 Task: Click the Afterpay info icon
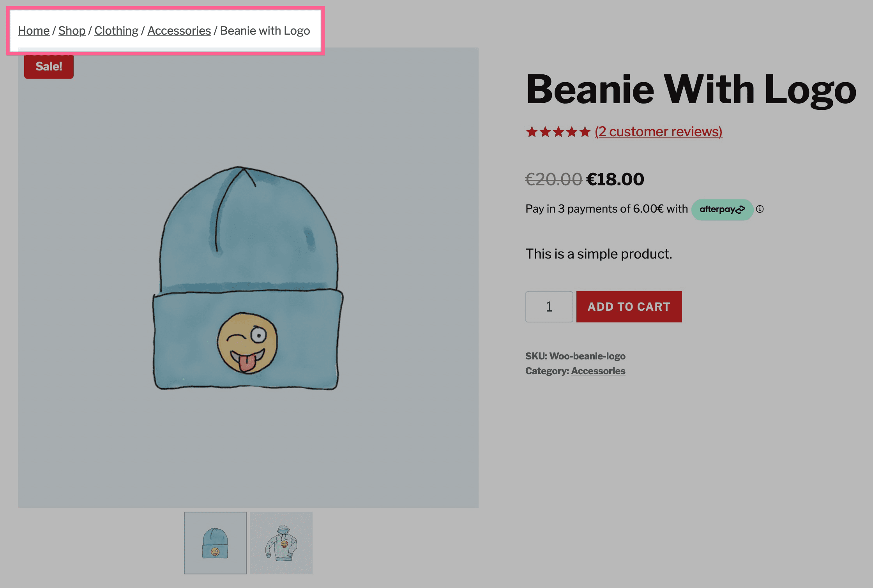[x=760, y=209]
